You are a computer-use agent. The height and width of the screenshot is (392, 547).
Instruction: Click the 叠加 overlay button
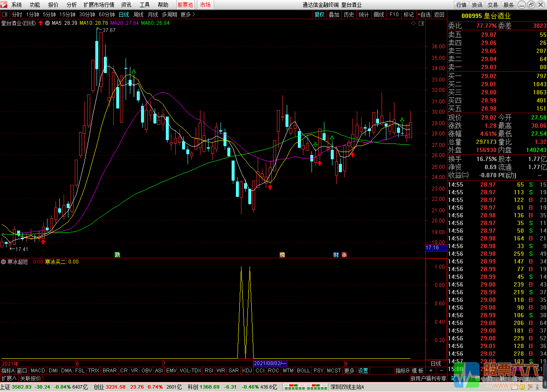coord(334,15)
